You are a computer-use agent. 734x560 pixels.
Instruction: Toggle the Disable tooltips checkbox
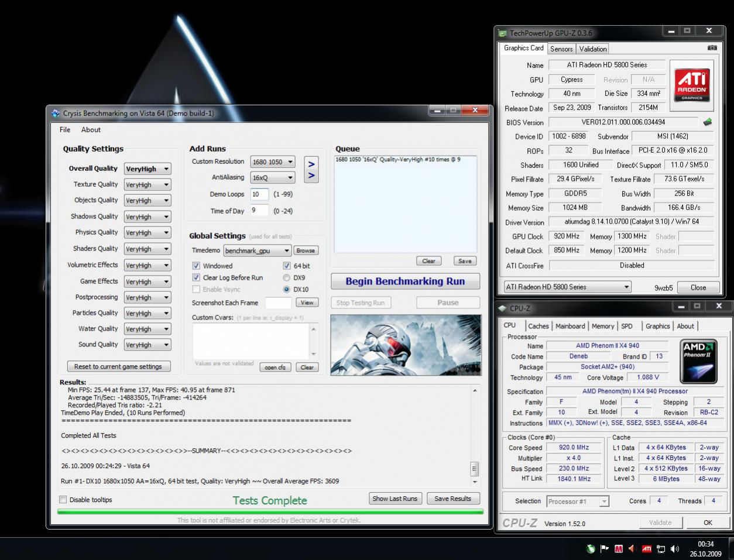pos(63,500)
